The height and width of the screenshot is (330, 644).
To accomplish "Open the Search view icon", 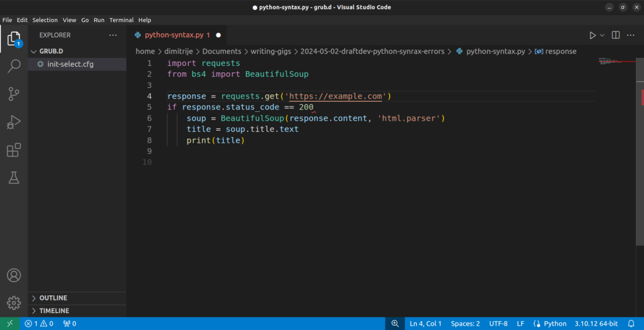I will coord(13,67).
